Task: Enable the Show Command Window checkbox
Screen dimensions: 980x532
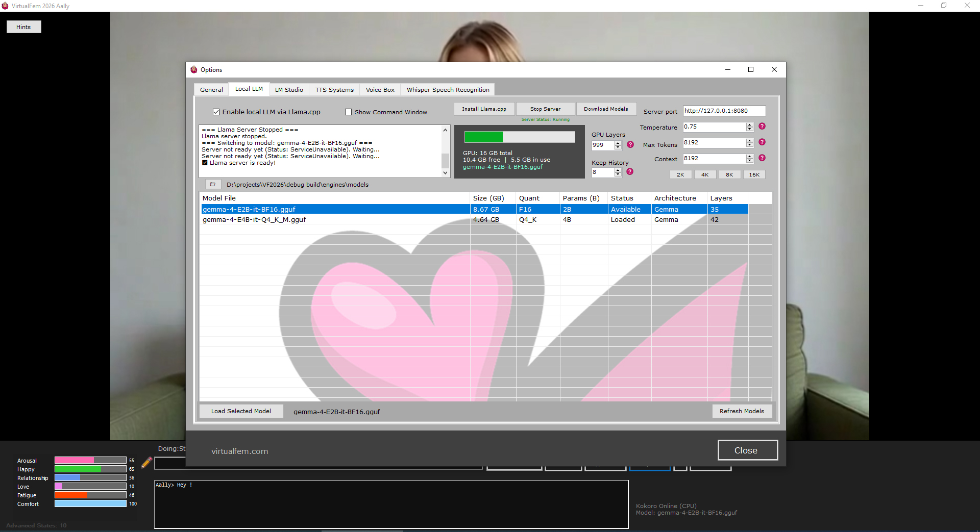Action: tap(349, 112)
